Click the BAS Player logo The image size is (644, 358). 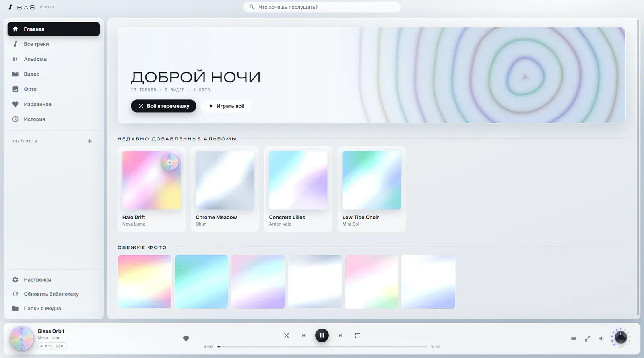pos(31,7)
